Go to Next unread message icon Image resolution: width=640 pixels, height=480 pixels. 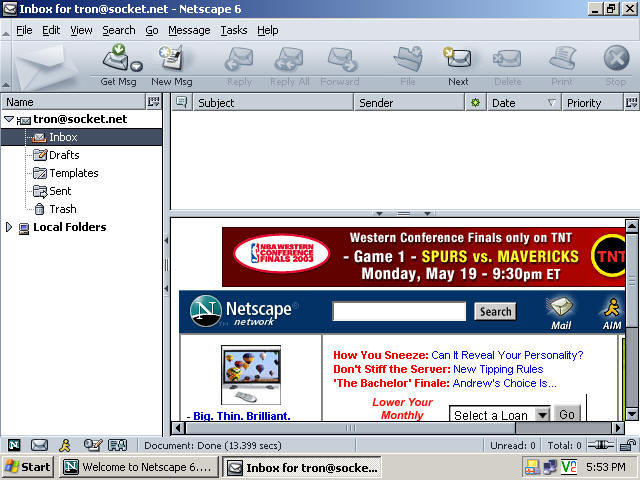[x=458, y=58]
